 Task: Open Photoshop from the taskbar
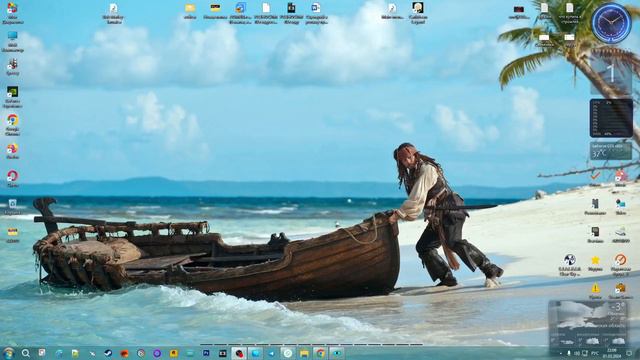click(206, 353)
